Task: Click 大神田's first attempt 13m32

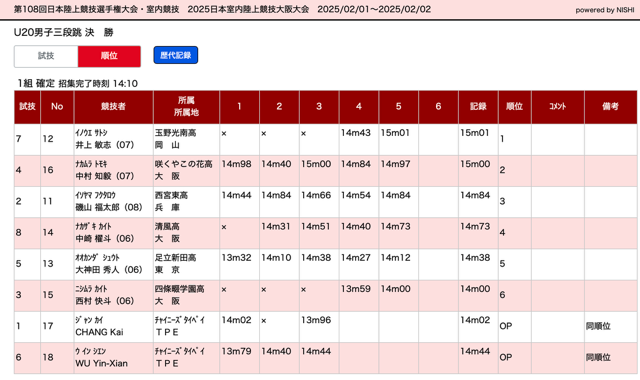Action: click(x=236, y=258)
